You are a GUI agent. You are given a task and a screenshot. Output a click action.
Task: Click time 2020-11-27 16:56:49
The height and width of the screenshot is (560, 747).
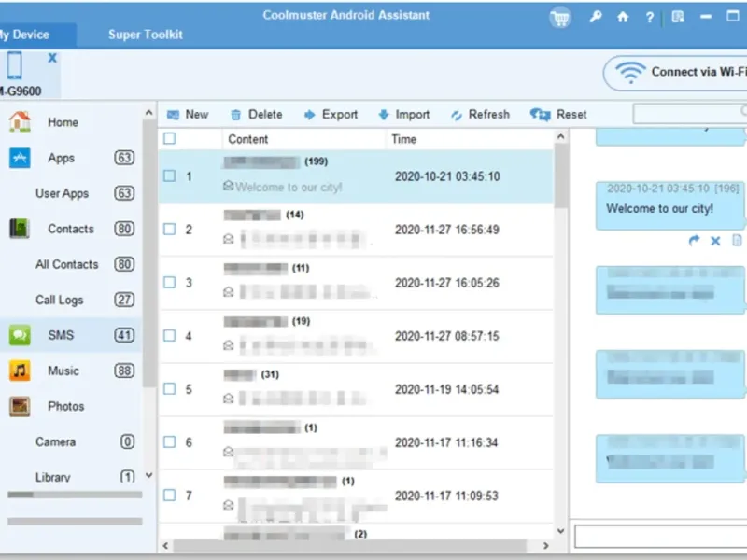(447, 230)
